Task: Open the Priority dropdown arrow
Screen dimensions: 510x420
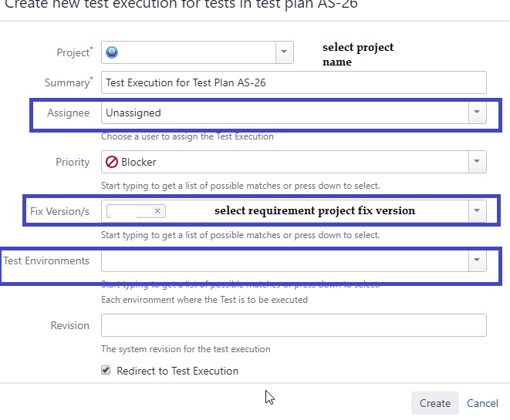Action: point(477,162)
